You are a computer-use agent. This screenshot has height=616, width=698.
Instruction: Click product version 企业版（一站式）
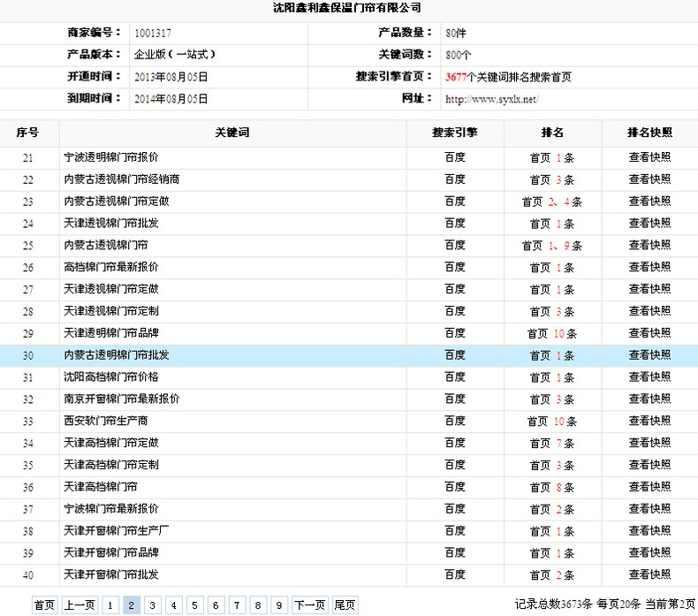click(x=175, y=55)
